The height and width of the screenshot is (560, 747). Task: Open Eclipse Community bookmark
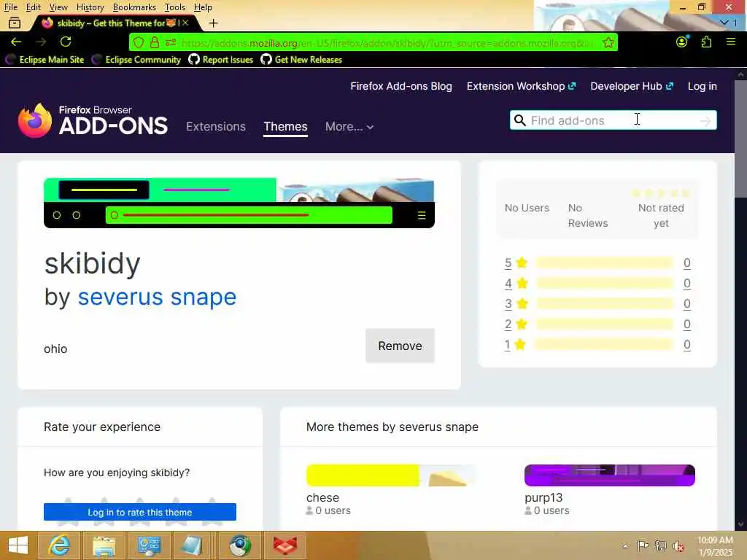point(136,60)
